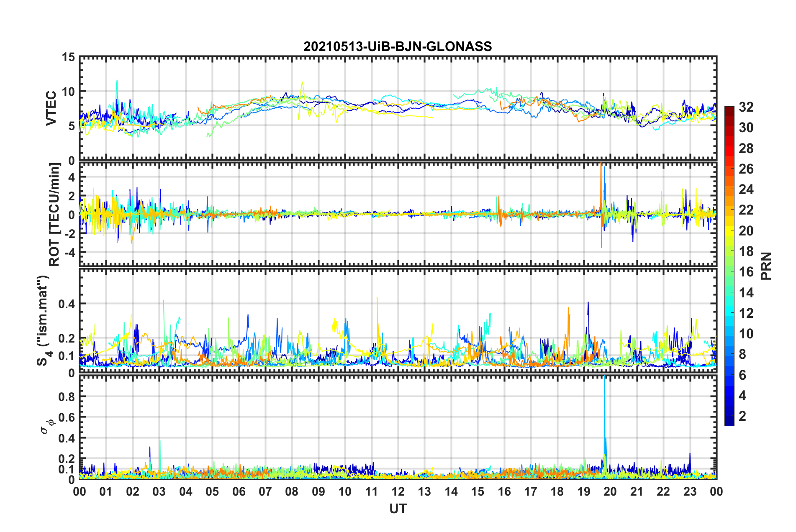Click colorbar tick label 20
Image resolution: width=796 pixels, height=532 pixels.
click(746, 231)
